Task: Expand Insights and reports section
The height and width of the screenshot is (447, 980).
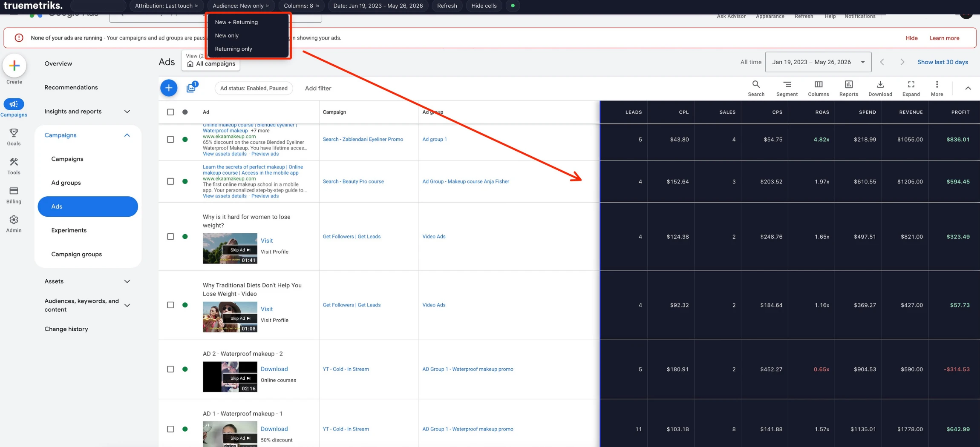Action: pos(127,112)
